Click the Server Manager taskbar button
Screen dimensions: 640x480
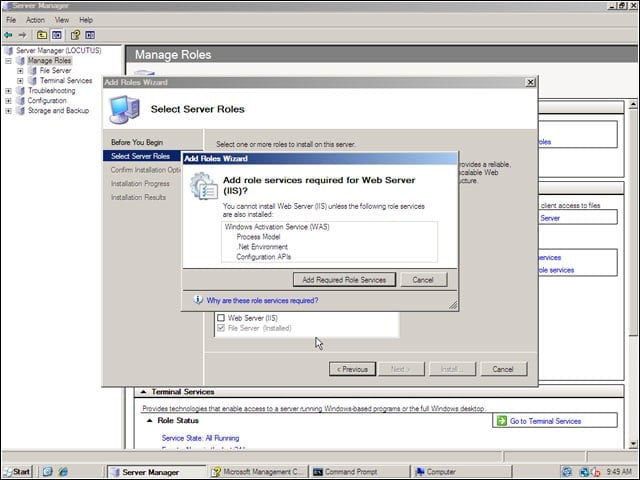point(157,472)
